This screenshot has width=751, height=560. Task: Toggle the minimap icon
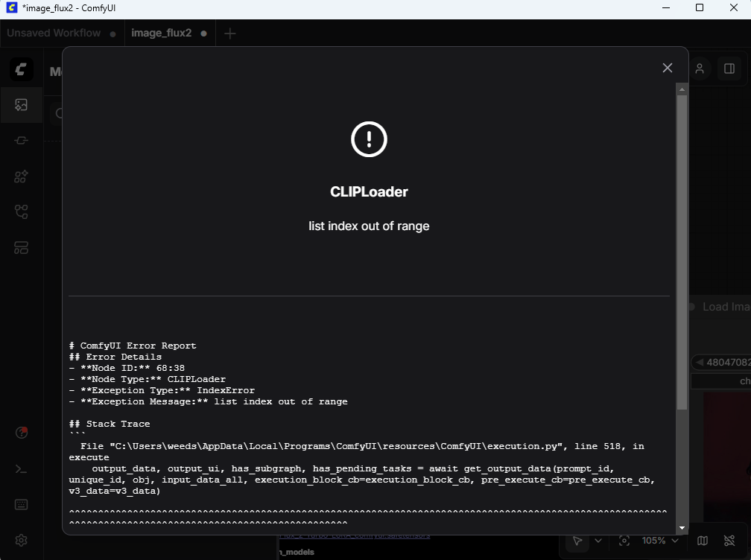coord(703,541)
